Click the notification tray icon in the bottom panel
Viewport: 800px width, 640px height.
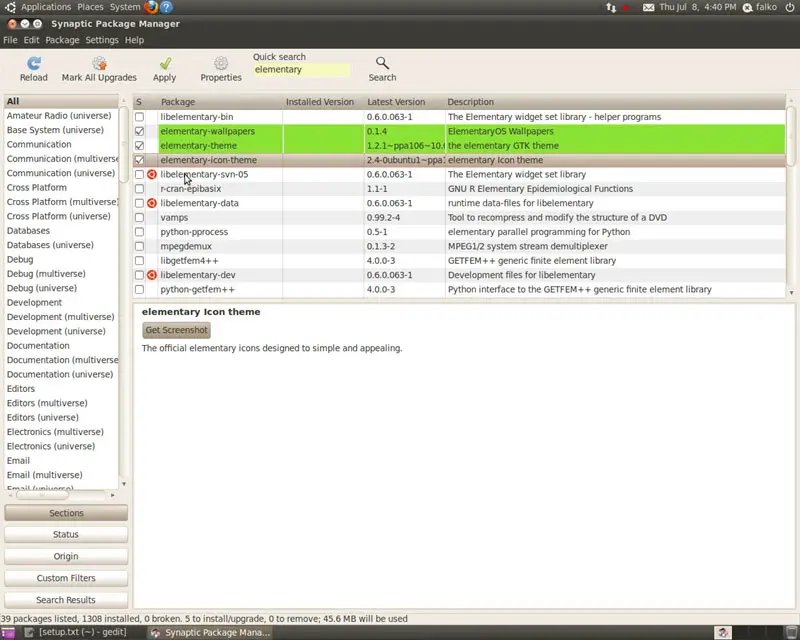(x=722, y=633)
